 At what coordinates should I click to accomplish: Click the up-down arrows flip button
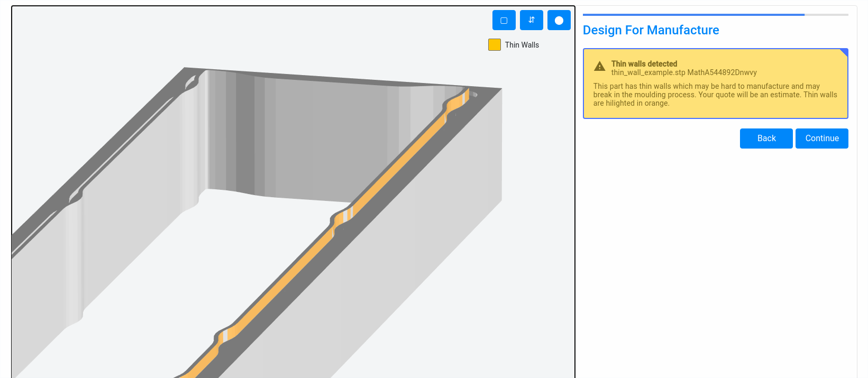(x=532, y=20)
